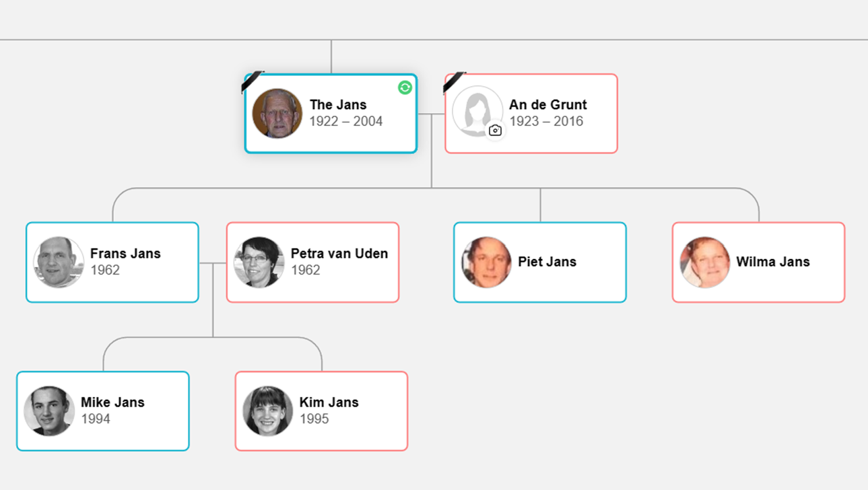Click Mike Jans's portrait photo
868x490 pixels.
coord(49,411)
